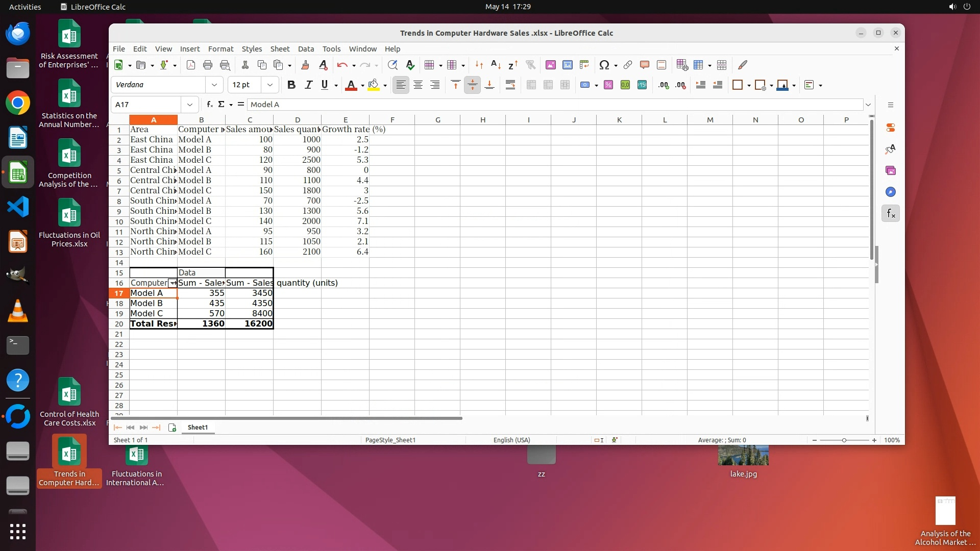Click the Insert Comment icon
Image resolution: width=980 pixels, height=551 pixels.
pos(645,65)
